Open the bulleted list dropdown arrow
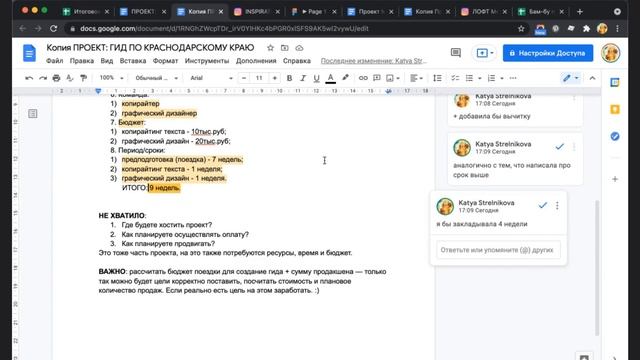Viewport: 640px width, 360px height. (x=480, y=78)
